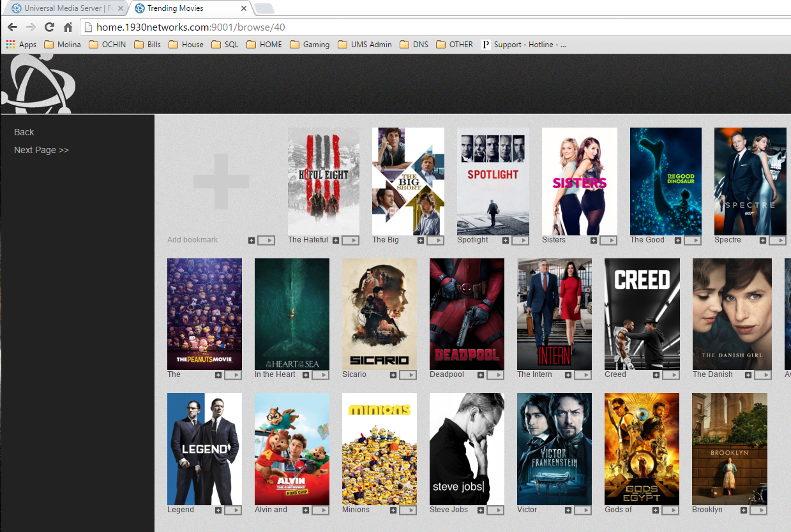Viewport: 791px width, 532px height.
Task: Open The Big Short poster
Action: (x=408, y=182)
